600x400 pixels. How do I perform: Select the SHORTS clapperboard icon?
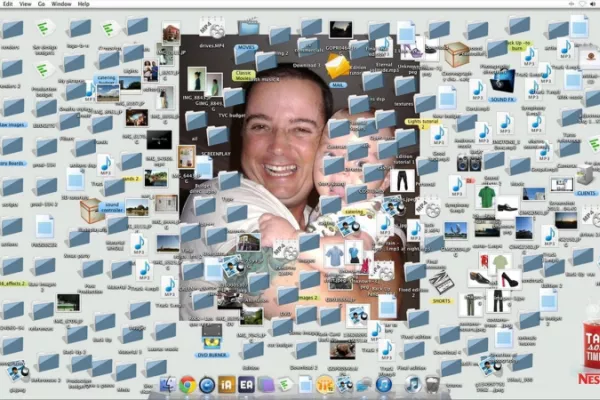[x=441, y=283]
